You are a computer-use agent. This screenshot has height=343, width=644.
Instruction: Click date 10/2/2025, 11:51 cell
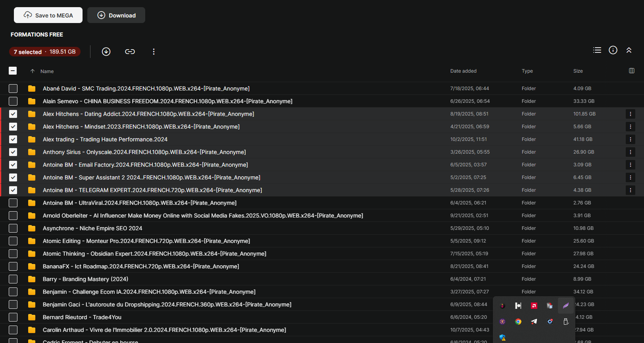pyautogui.click(x=468, y=139)
